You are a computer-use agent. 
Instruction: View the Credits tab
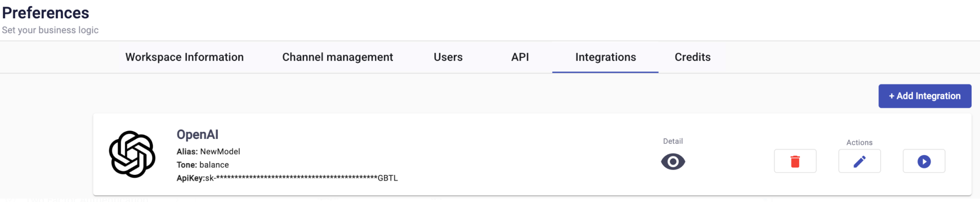click(x=692, y=57)
